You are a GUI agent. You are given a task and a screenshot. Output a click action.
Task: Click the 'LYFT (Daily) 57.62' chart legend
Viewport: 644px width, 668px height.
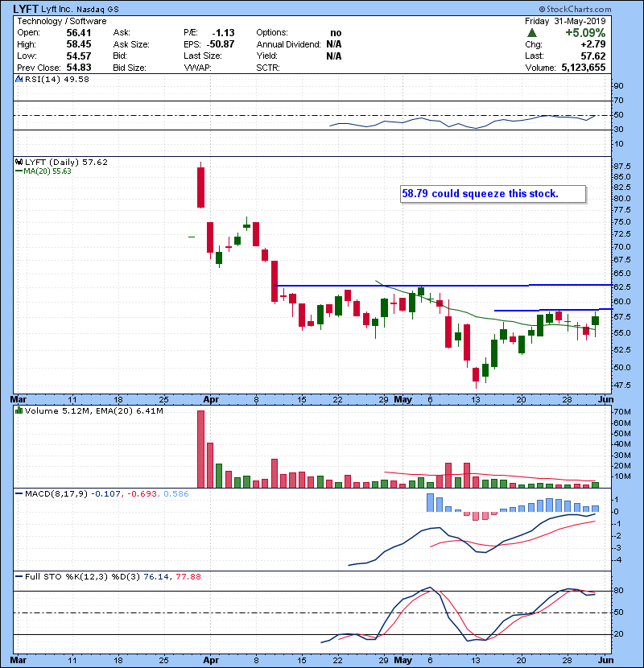click(x=66, y=162)
